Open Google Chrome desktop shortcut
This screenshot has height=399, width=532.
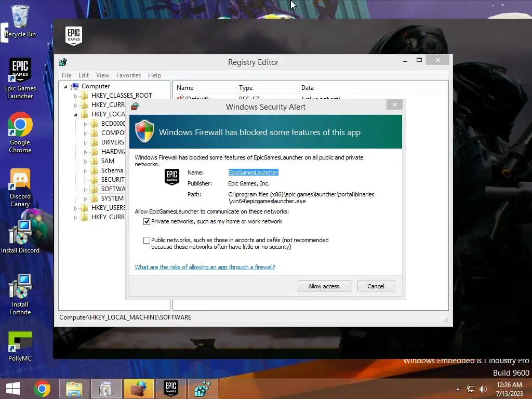[20, 132]
